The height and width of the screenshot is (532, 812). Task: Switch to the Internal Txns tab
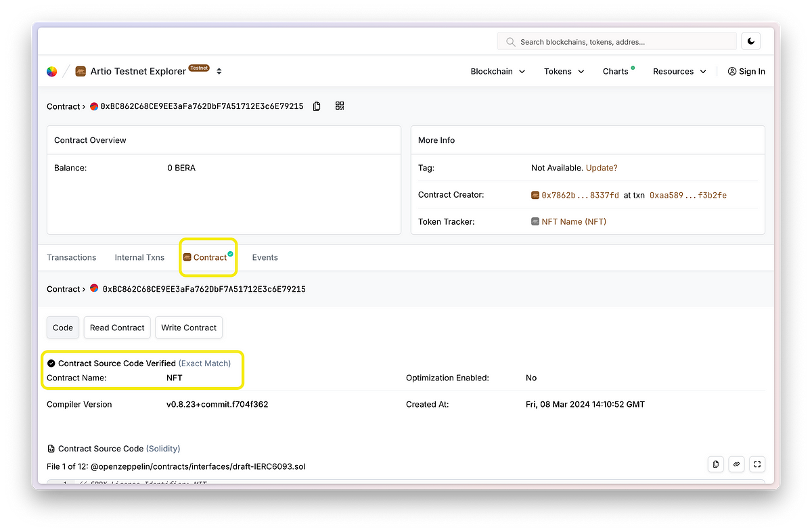point(139,257)
